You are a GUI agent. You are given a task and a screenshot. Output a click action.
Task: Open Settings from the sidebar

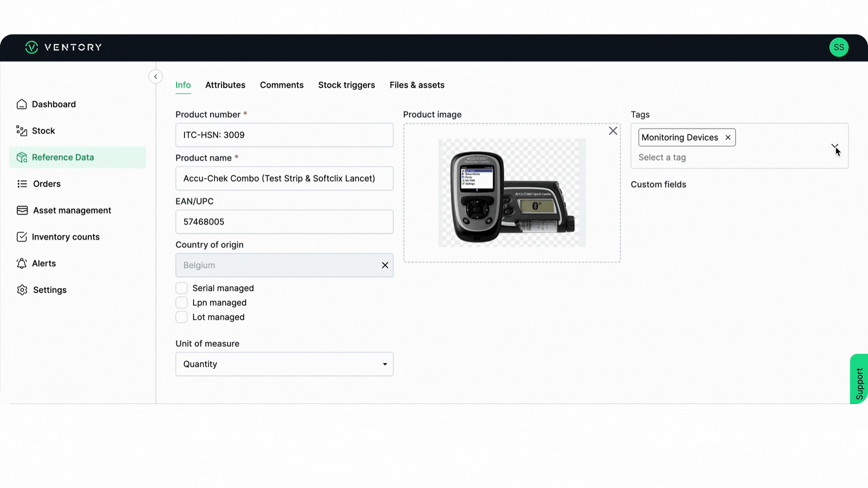(x=77, y=290)
